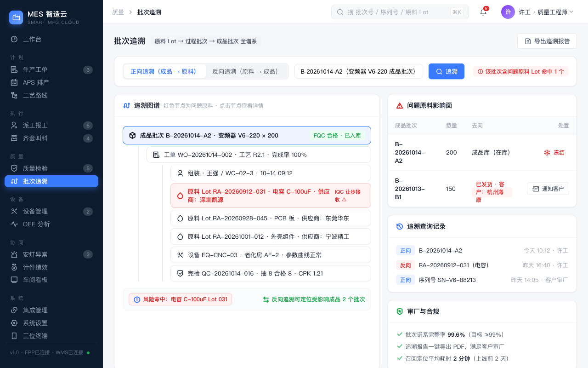The image size is (588, 368).
Task: Open 齐套叫料 menu item
Action: coord(51,138)
